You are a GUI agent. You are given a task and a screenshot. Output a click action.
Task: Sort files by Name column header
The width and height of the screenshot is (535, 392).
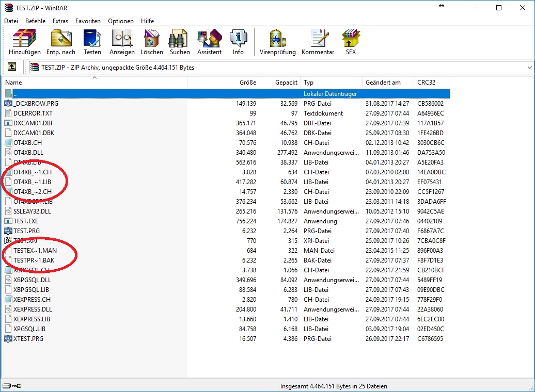tap(95, 83)
